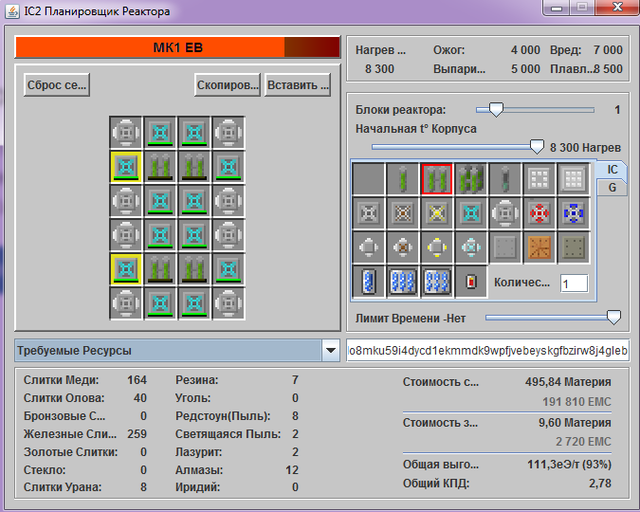Click the Начальная t° Корпуса slider handle
This screenshot has width=640, height=512.
[x=537, y=147]
